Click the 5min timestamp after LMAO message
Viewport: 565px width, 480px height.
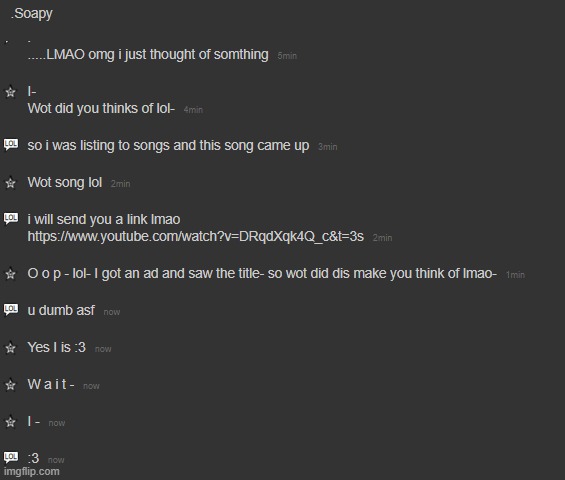pyautogui.click(x=287, y=56)
